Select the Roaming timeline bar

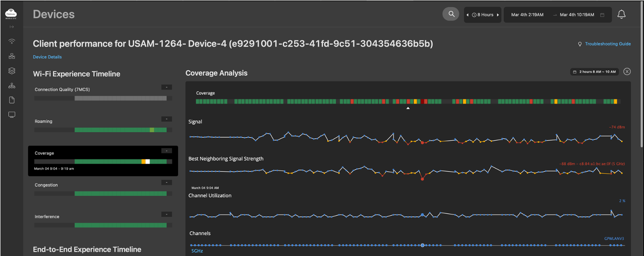pyautogui.click(x=103, y=130)
